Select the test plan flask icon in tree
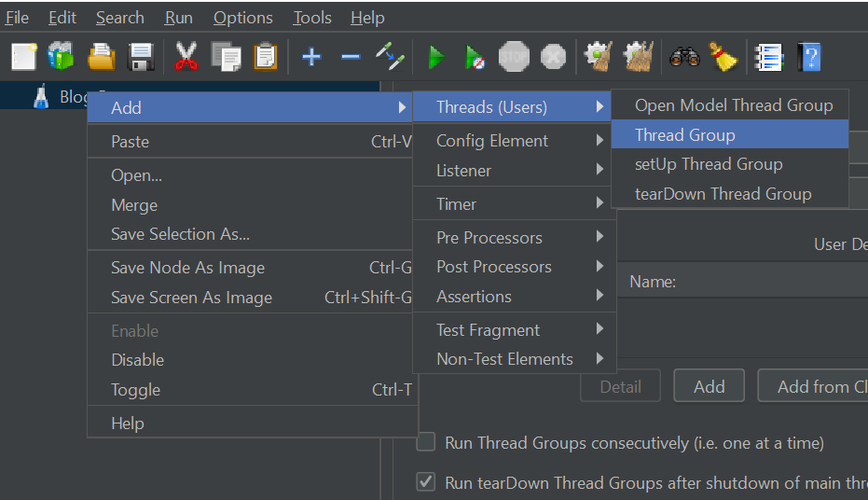This screenshot has width=868, height=500. pos(41,97)
